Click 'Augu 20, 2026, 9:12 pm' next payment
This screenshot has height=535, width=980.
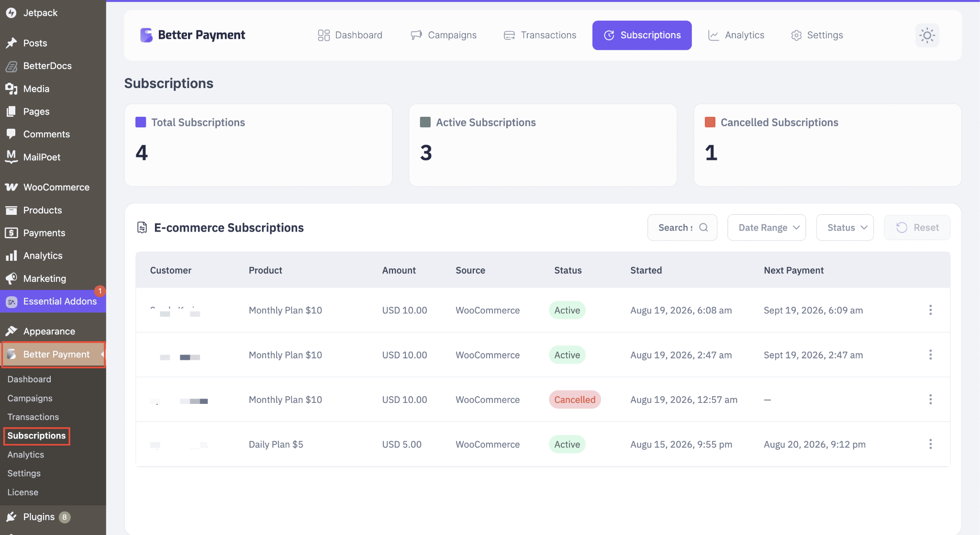(815, 445)
